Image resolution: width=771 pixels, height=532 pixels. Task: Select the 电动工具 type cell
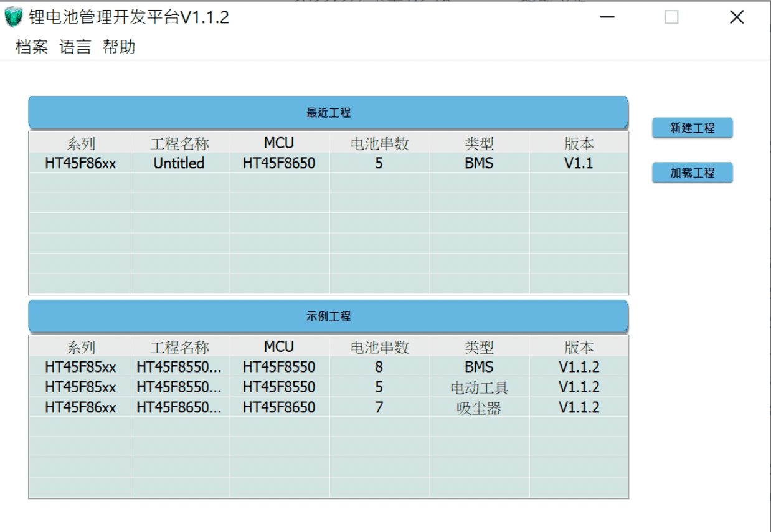(x=479, y=387)
